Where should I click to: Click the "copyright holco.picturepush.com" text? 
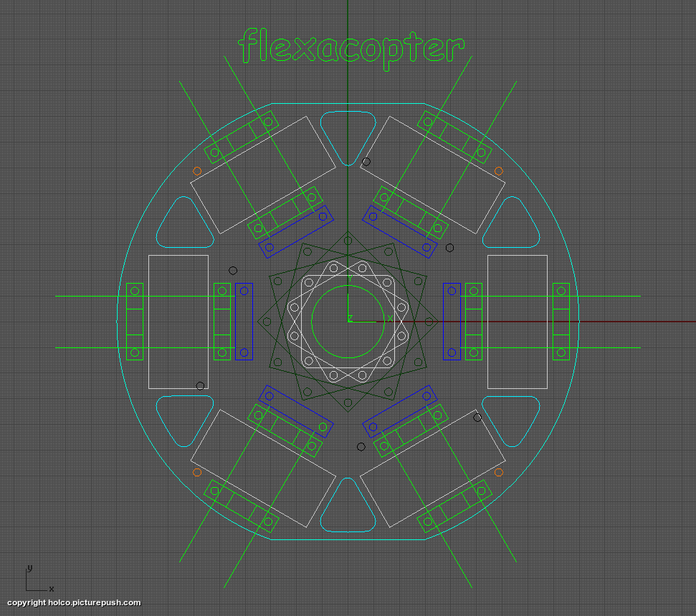(74, 602)
